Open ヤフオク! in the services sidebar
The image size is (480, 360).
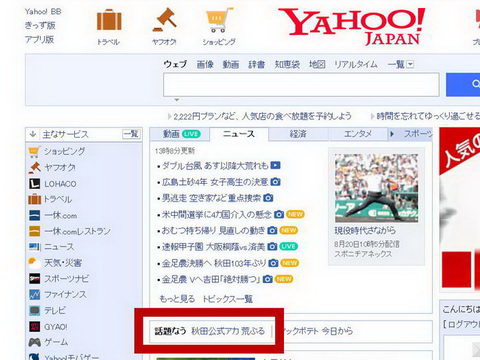[x=60, y=167]
